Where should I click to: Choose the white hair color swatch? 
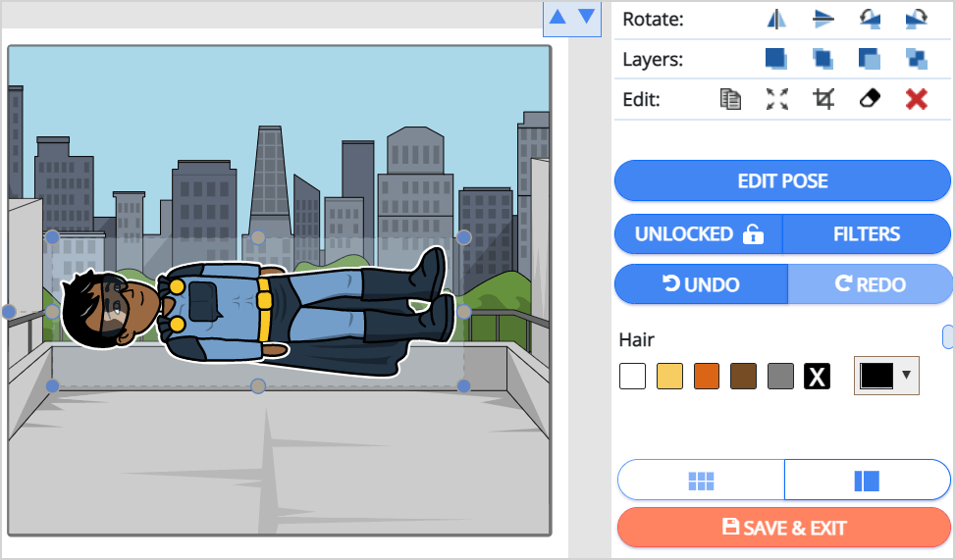632,377
